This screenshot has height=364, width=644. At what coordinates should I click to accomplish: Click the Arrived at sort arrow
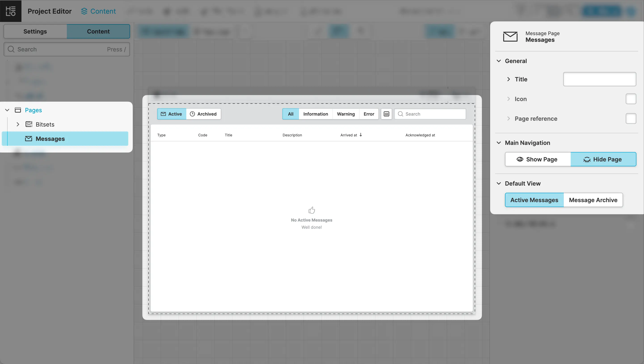point(361,135)
